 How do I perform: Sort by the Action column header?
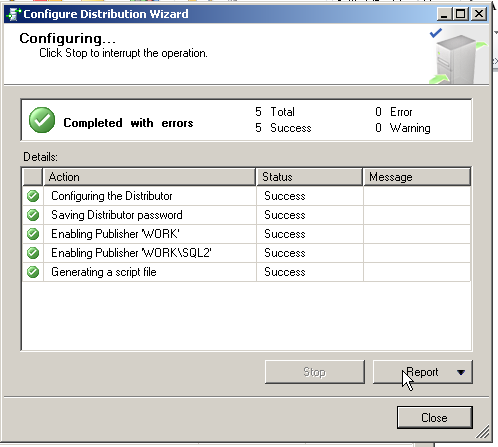[149, 177]
